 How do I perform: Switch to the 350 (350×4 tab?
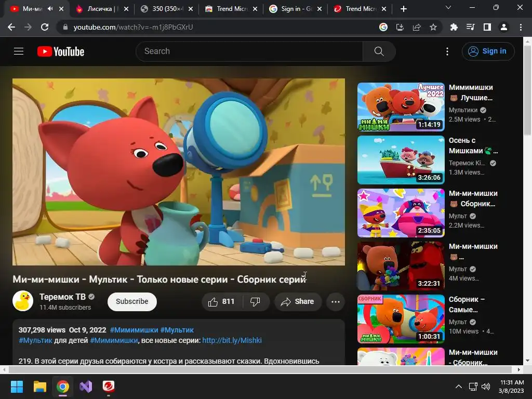point(167,9)
